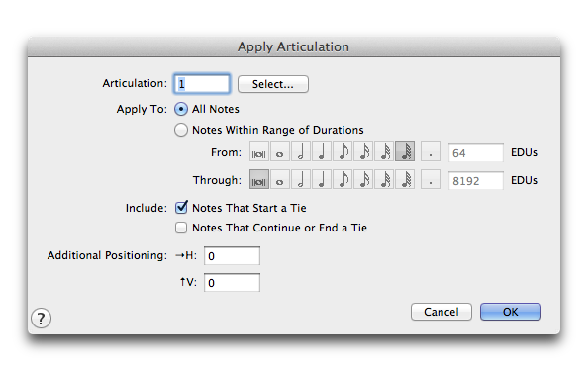Pick eighth note in From row
The width and height of the screenshot is (588, 370).
tap(343, 151)
